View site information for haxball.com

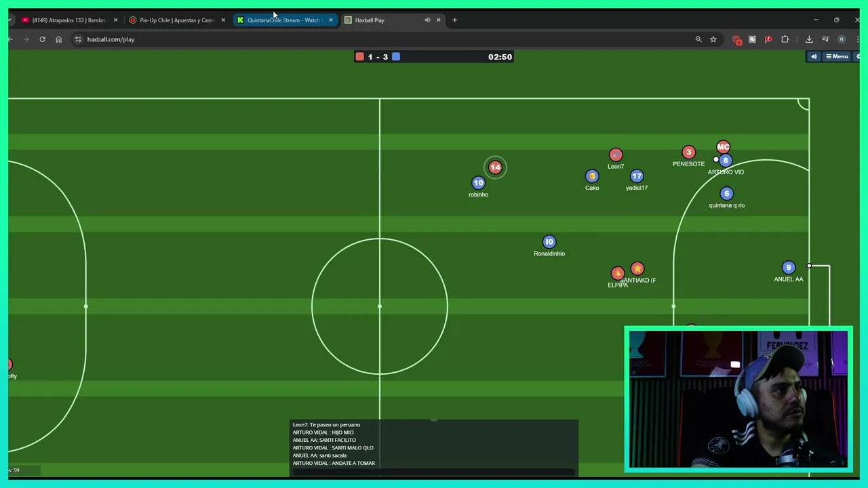tap(78, 39)
